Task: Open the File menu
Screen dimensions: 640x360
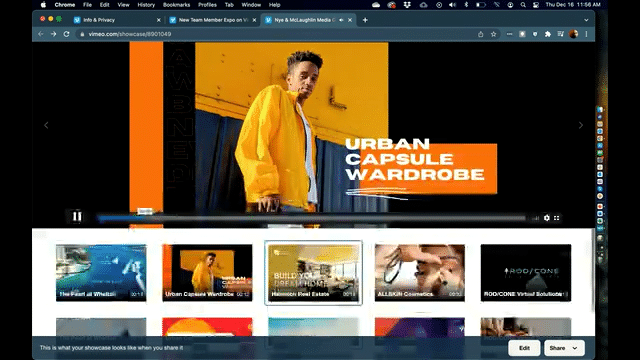Action: 87,5
